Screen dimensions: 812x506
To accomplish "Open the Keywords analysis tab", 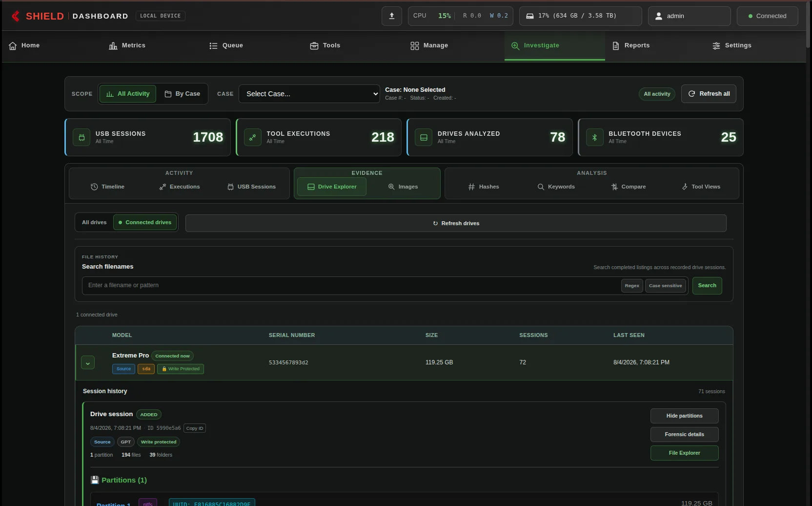I will pos(556,187).
